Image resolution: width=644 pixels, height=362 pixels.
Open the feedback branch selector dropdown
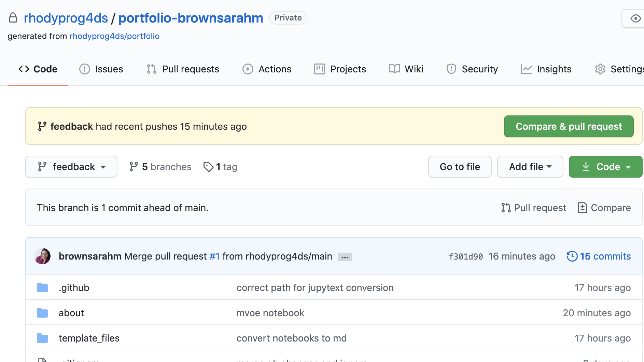[x=71, y=167]
